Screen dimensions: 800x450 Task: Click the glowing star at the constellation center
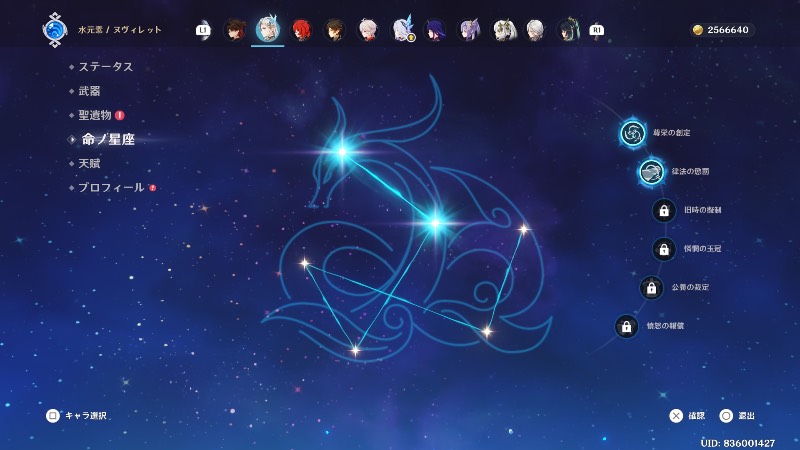point(435,223)
